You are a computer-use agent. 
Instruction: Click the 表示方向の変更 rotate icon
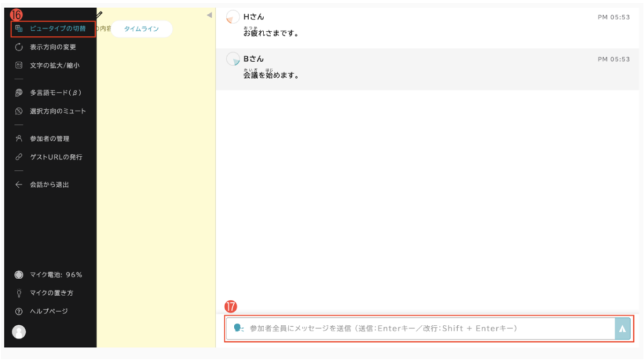[19, 47]
